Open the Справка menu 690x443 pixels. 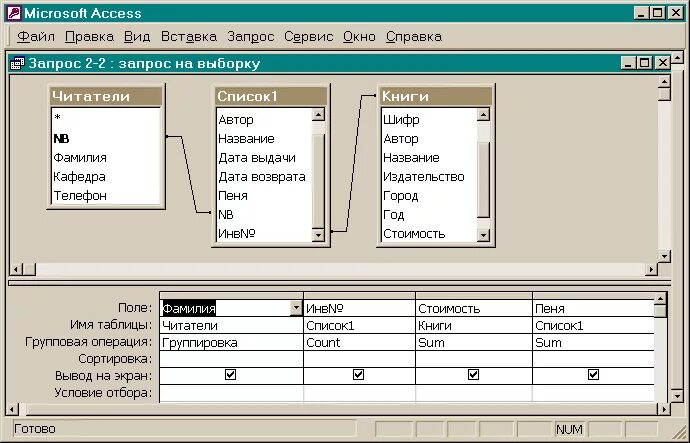coord(414,37)
